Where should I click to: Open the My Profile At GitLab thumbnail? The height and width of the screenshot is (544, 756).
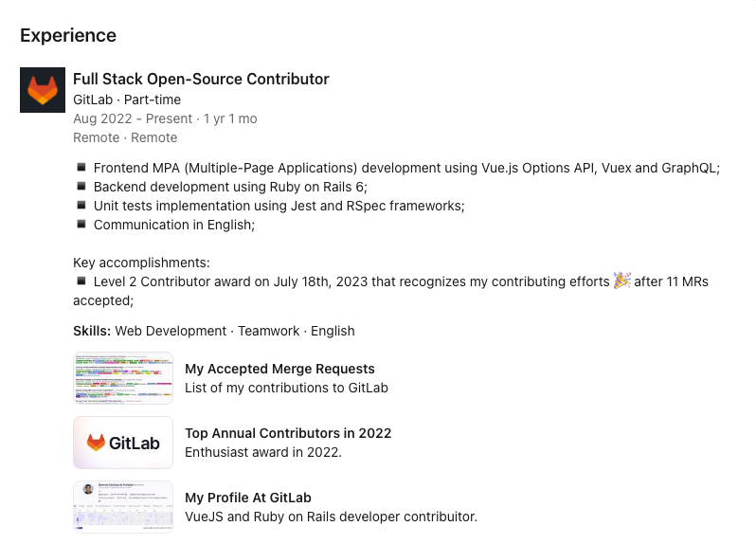point(123,507)
